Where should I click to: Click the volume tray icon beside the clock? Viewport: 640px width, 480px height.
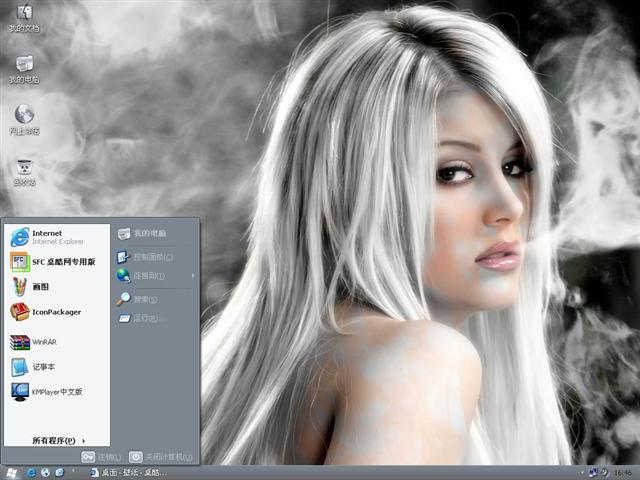[605, 473]
